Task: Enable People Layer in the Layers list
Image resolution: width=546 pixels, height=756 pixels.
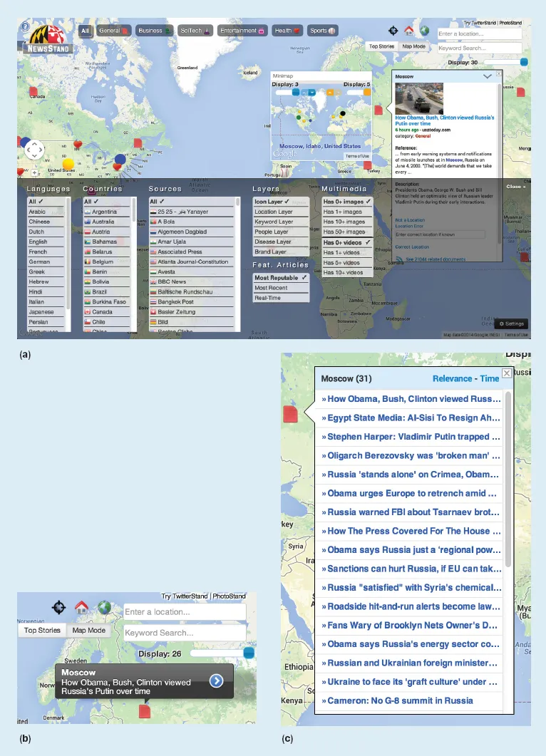Action: (x=281, y=232)
